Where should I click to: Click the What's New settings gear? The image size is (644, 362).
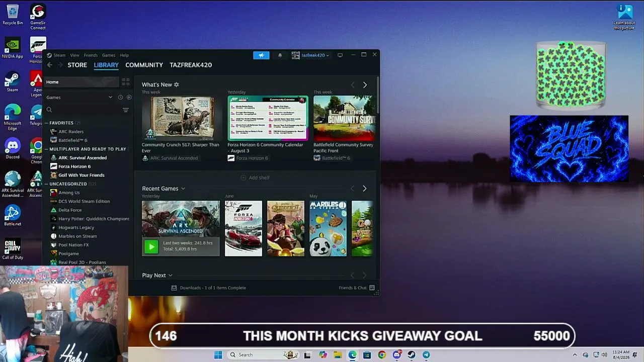point(177,84)
